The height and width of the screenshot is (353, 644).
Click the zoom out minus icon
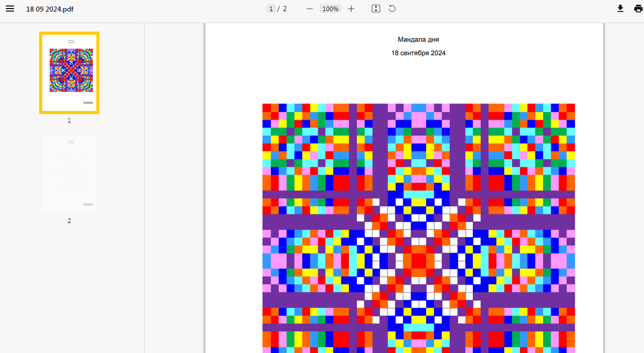310,9
